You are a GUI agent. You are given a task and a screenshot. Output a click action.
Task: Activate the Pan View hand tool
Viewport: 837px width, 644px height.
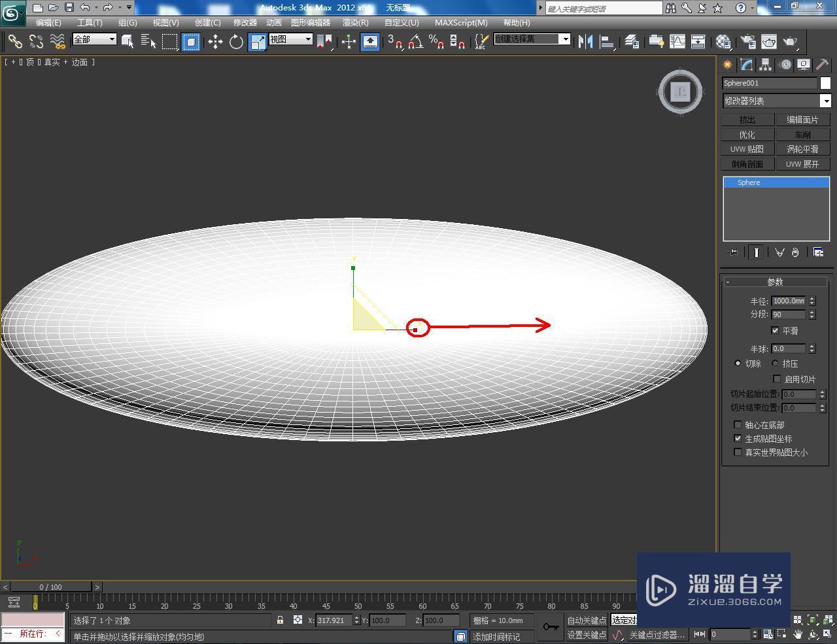(799, 634)
